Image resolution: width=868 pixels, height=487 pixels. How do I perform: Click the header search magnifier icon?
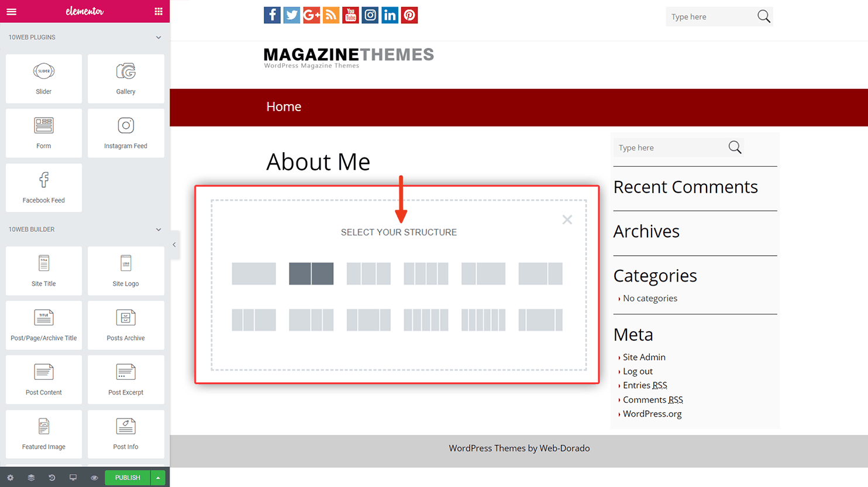[764, 16]
